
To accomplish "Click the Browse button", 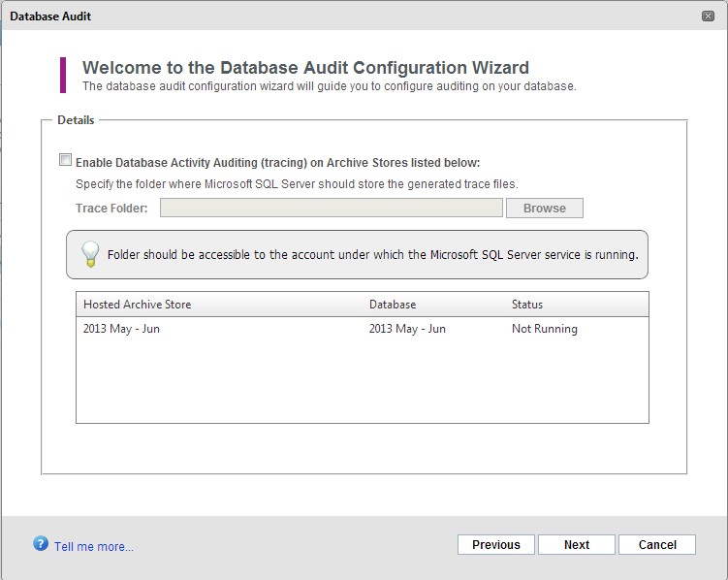I will tap(544, 208).
